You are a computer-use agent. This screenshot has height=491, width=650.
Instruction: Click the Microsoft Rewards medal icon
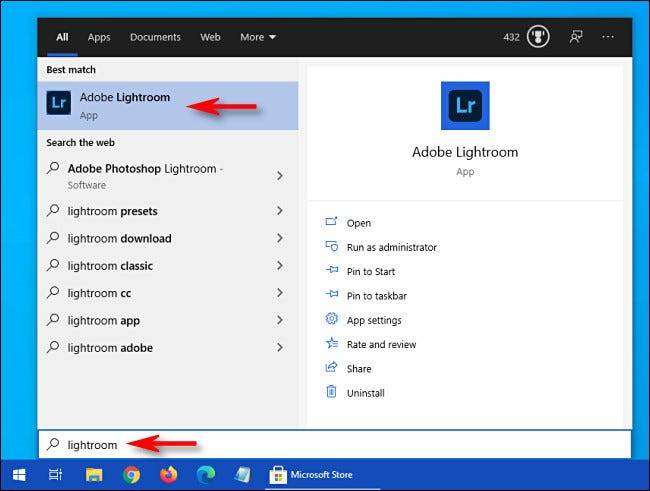click(538, 37)
